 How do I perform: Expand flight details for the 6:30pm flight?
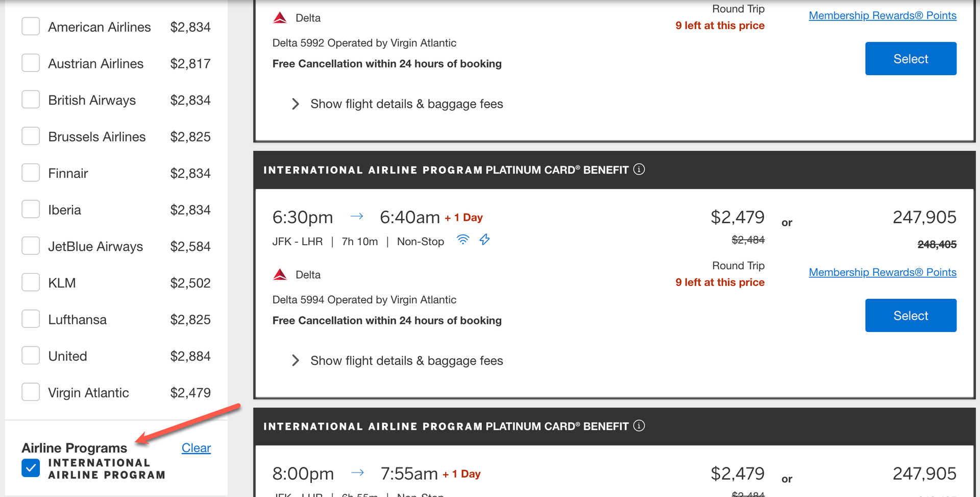coord(406,360)
